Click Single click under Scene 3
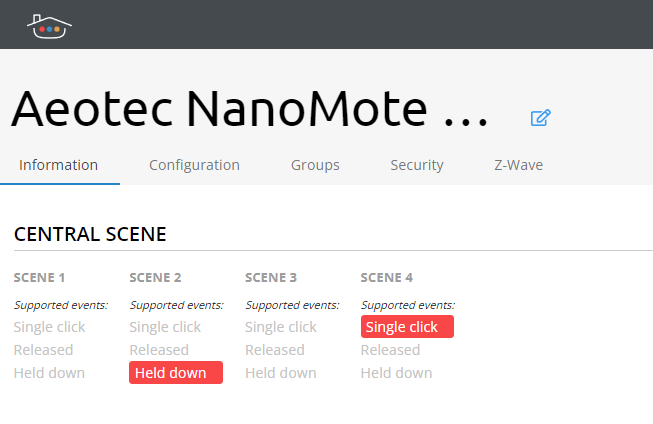Viewport: 653px width, 424px height. click(280, 327)
